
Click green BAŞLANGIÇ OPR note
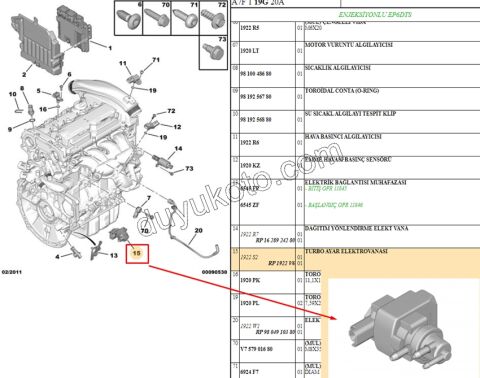(x=334, y=205)
